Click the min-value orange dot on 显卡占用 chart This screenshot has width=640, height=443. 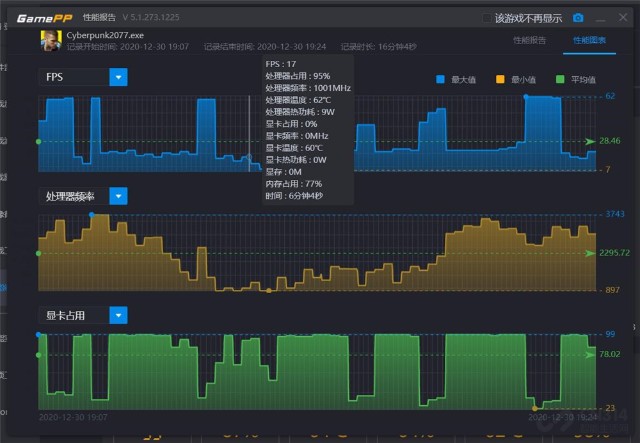(536, 408)
